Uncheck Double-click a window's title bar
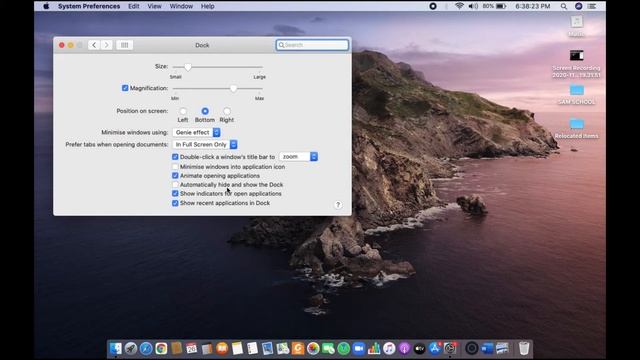The width and height of the screenshot is (640, 360). 175,157
